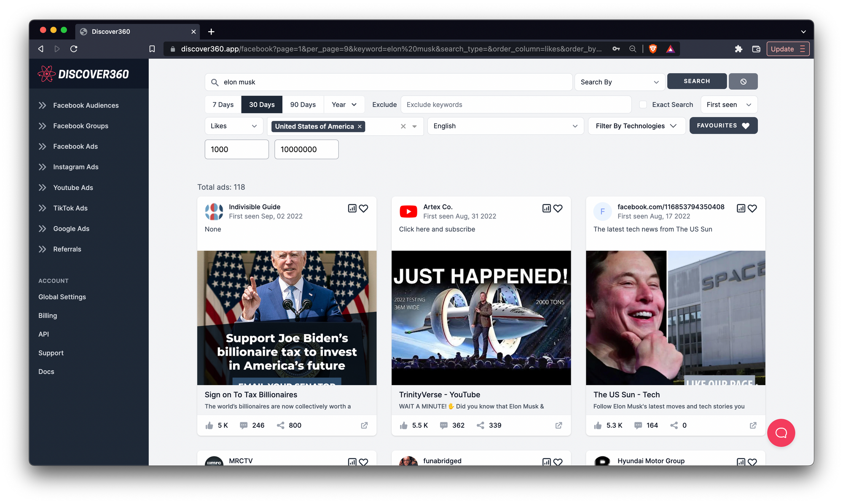Select the 30 Days range
This screenshot has height=504, width=843.
pyautogui.click(x=262, y=105)
